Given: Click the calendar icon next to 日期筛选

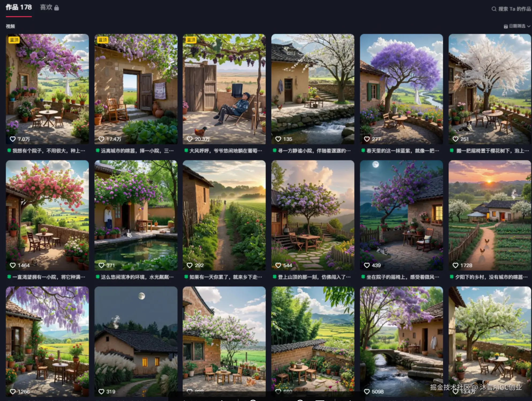Looking at the screenshot, I should tap(506, 26).
